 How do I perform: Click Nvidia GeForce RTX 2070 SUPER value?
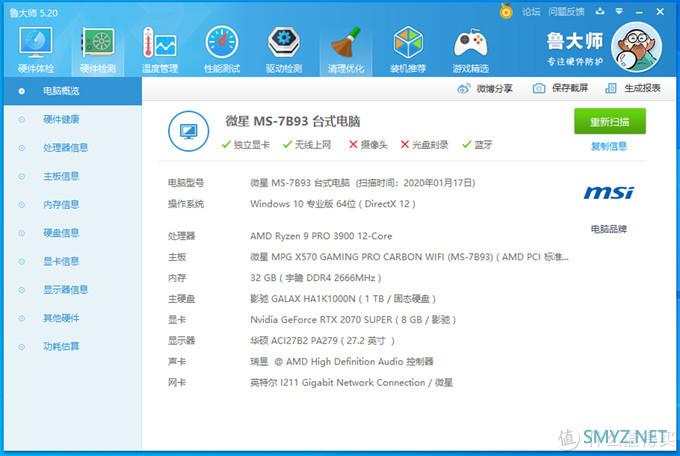[x=353, y=320]
